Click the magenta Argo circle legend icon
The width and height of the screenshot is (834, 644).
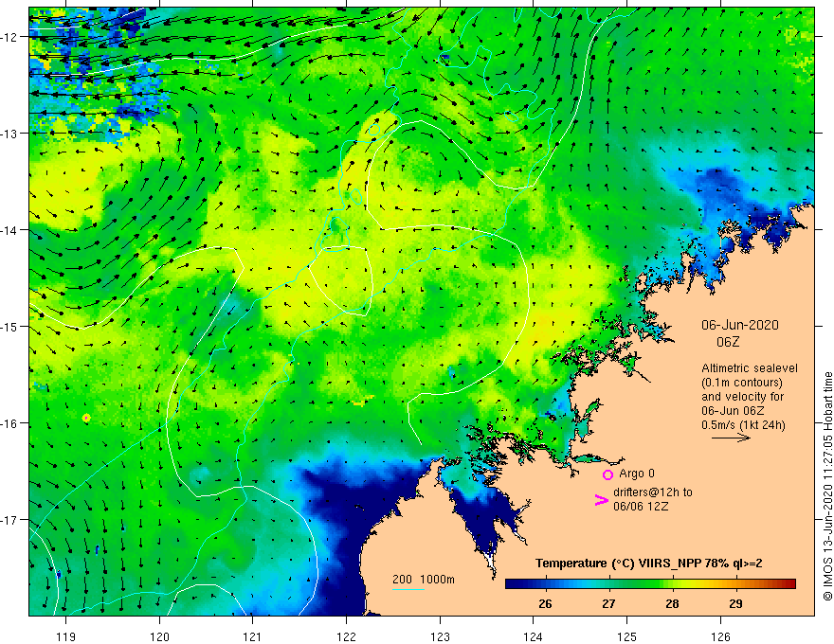pos(607,474)
